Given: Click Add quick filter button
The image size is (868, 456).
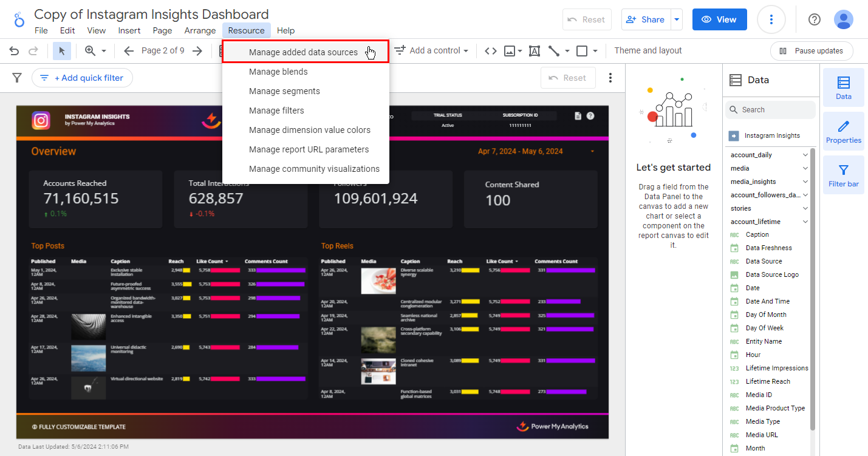Looking at the screenshot, I should coord(82,78).
